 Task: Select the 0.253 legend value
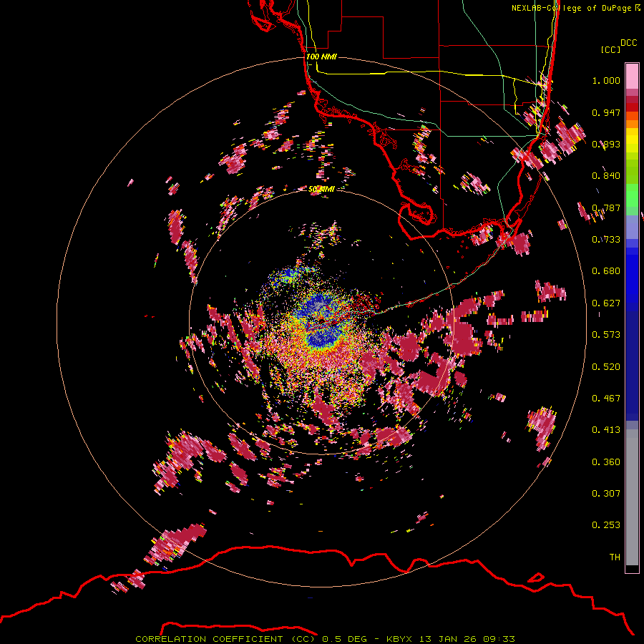coord(606,525)
